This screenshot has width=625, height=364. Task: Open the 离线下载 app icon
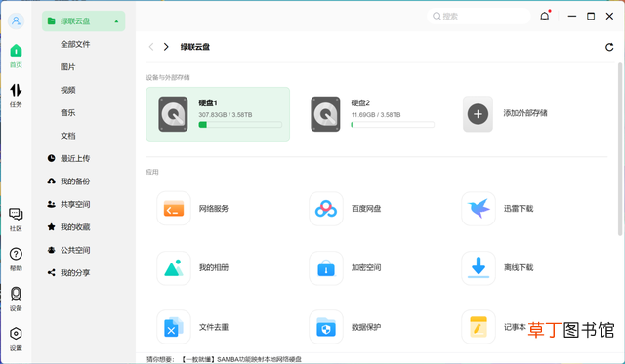click(479, 267)
